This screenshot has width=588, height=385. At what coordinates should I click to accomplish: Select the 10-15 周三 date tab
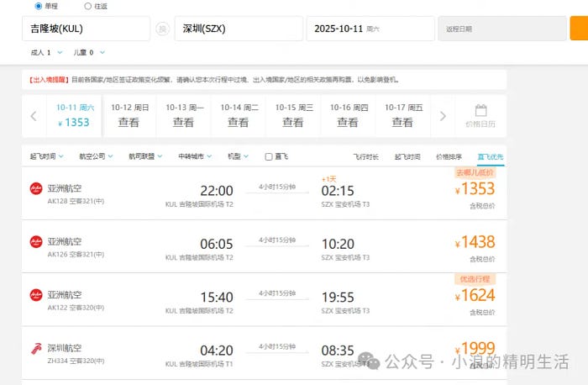click(x=293, y=116)
